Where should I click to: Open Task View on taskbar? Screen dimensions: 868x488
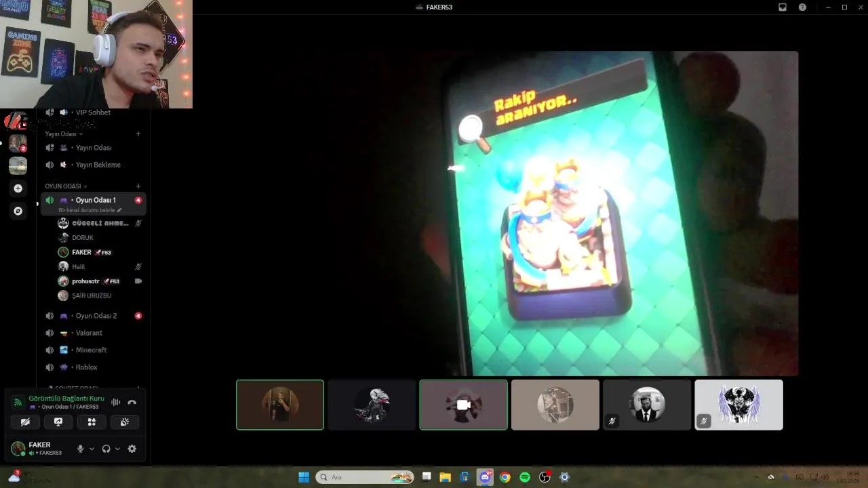point(427,477)
